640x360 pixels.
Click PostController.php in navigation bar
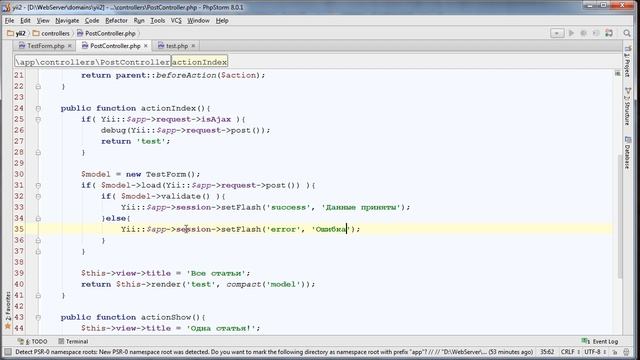coord(106,33)
